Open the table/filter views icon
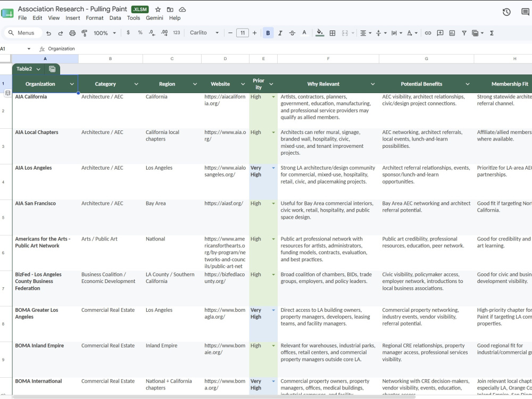Screen dimensions: 532x399 (477, 33)
